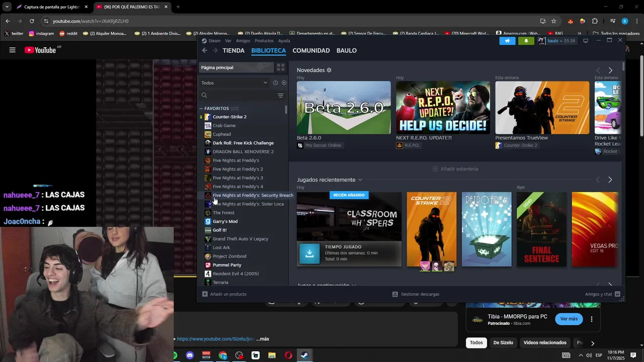The image size is (644, 362).
Task: Select Garry's Mod in library list
Action: click(225, 221)
